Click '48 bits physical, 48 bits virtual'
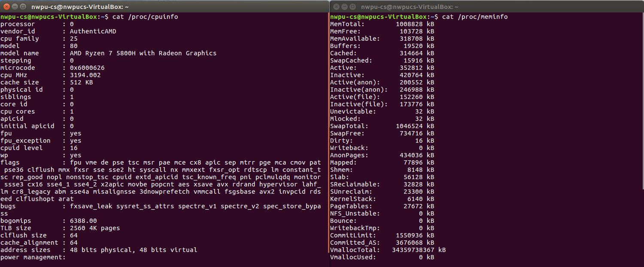Screen dimensions: 644x267 point(134,250)
